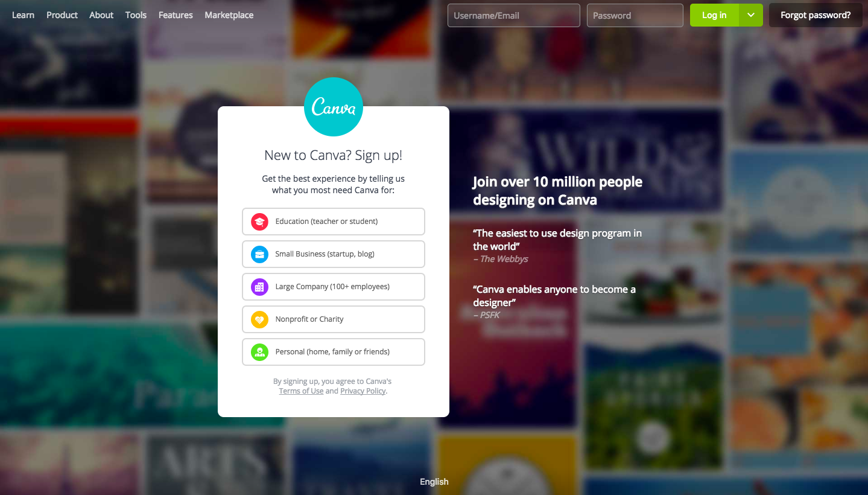The image size is (868, 495).
Task: Open the English language selector
Action: click(x=434, y=482)
